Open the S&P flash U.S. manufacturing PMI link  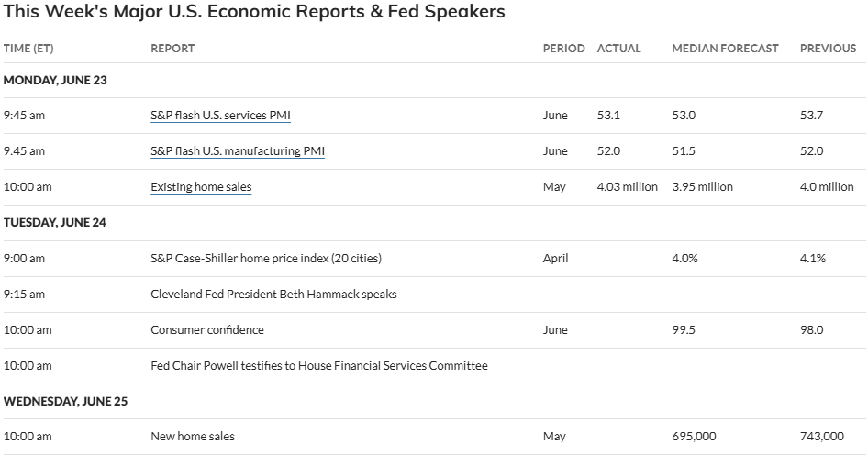(x=238, y=151)
